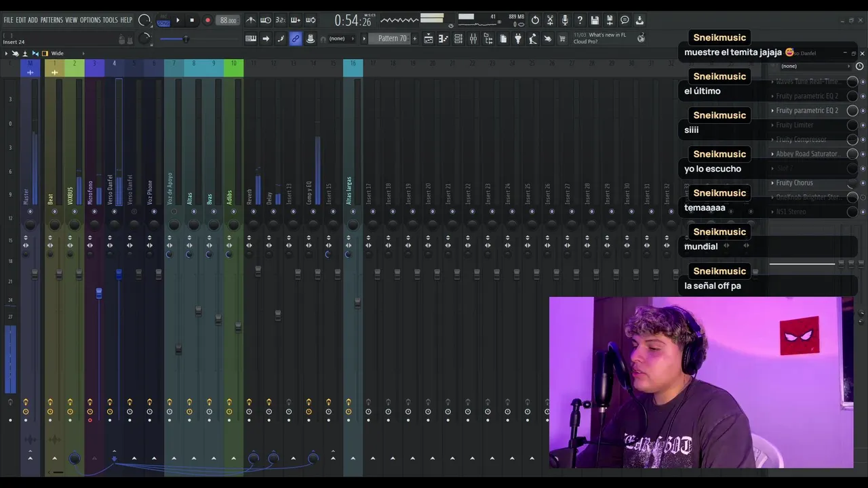This screenshot has width=868, height=488.
Task: Click the red record button
Action: point(208,20)
